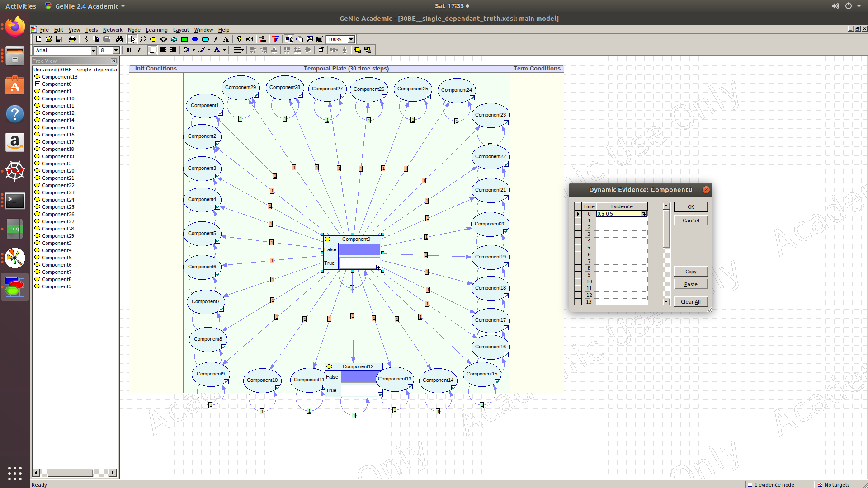
Task: Click Clear All in evidence dialog
Action: 691,302
